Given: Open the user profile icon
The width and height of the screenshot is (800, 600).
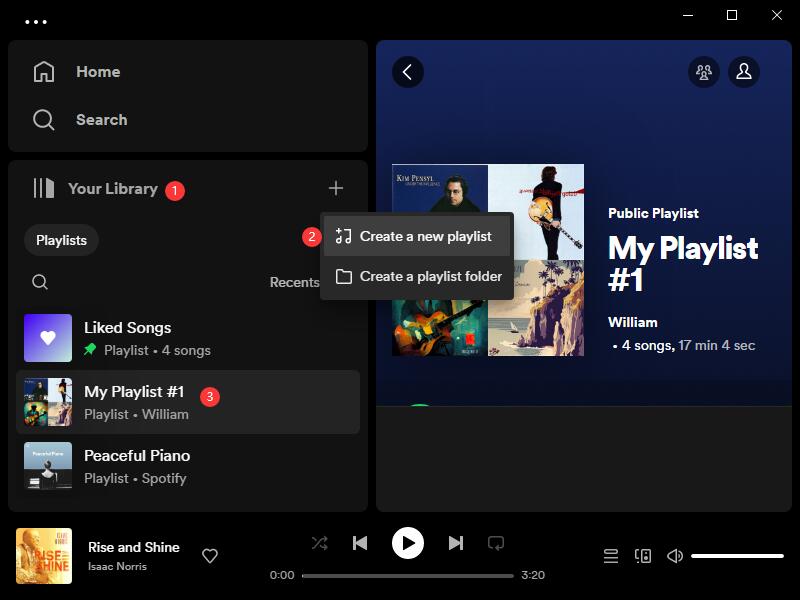Looking at the screenshot, I should pos(744,72).
